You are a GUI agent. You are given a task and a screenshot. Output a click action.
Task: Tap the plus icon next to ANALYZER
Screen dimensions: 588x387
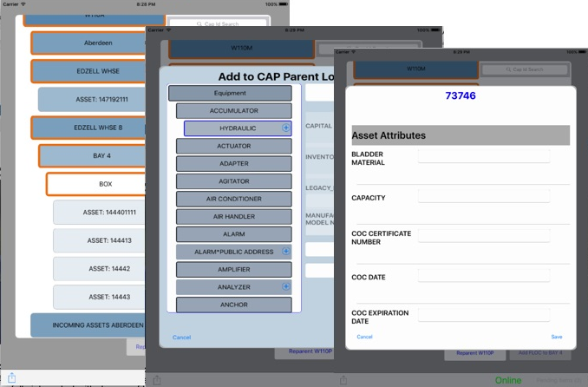[x=286, y=286]
